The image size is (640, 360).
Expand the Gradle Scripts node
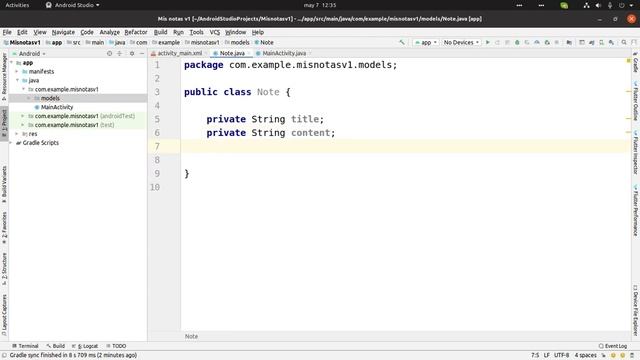(11, 143)
